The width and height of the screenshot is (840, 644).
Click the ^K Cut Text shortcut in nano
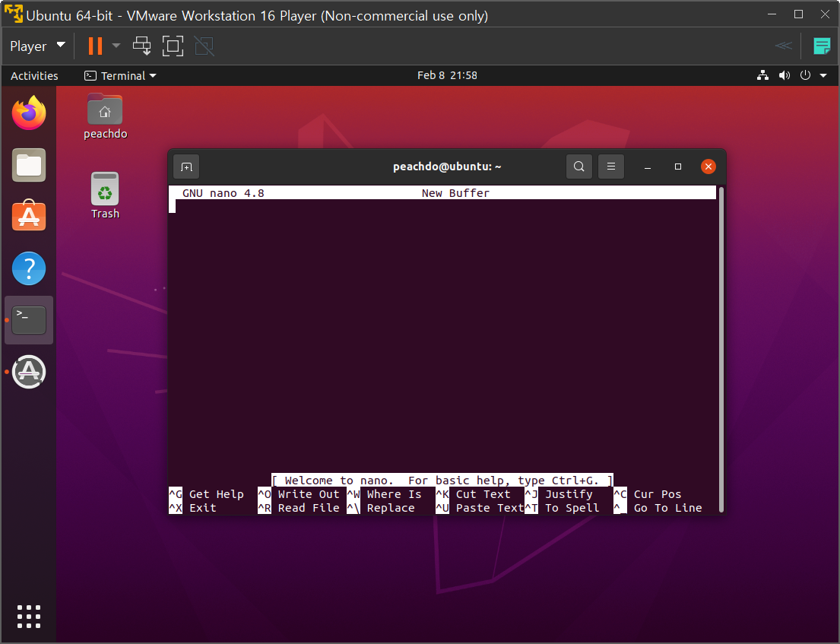[x=474, y=494]
